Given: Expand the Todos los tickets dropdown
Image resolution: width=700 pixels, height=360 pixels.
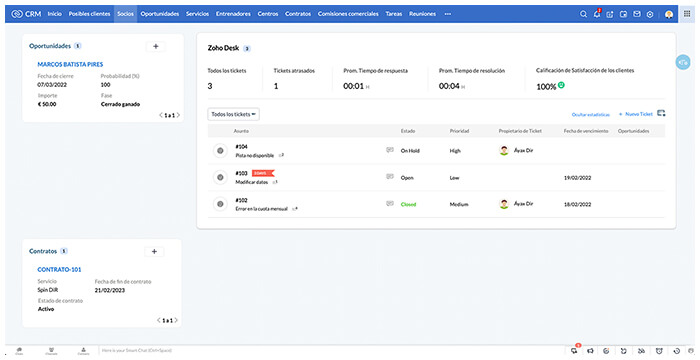Looking at the screenshot, I should 233,114.
